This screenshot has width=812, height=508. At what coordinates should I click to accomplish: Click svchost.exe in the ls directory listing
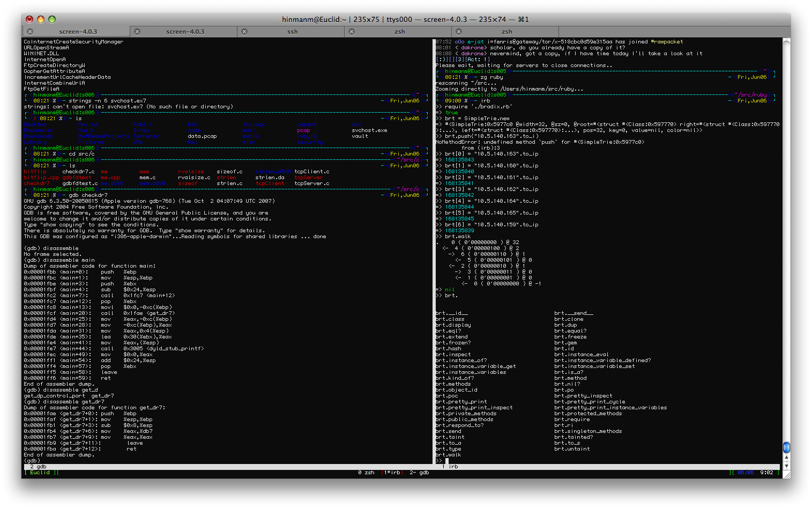(369, 130)
